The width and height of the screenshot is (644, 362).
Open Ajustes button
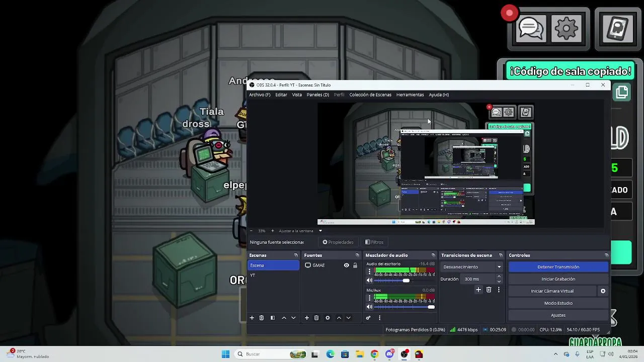558,315
